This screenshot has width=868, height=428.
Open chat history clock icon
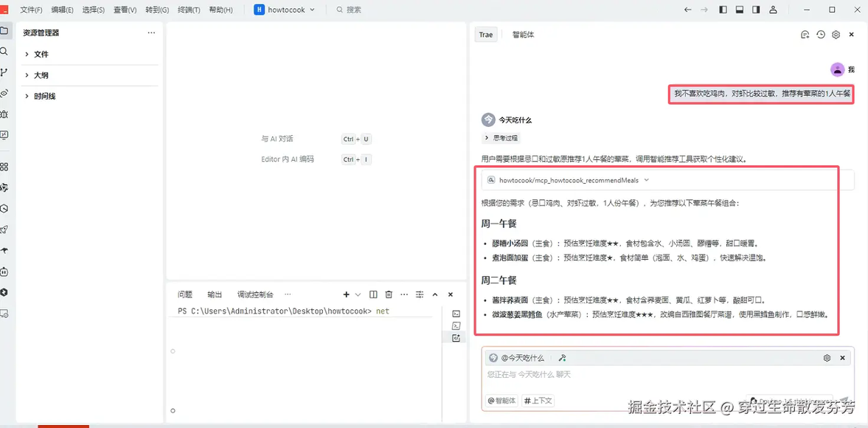(x=820, y=35)
